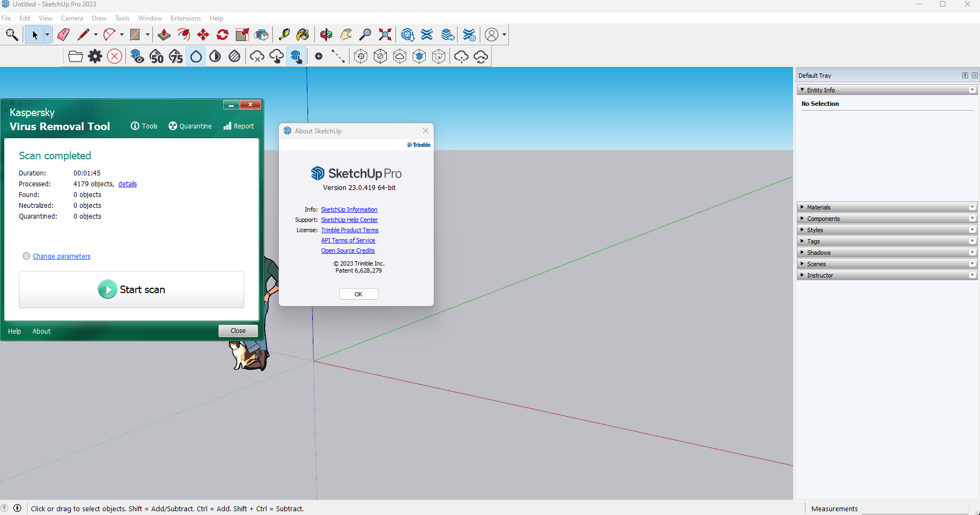Click Start scan in Kaspersky window
This screenshot has height=515, width=980.
131,289
